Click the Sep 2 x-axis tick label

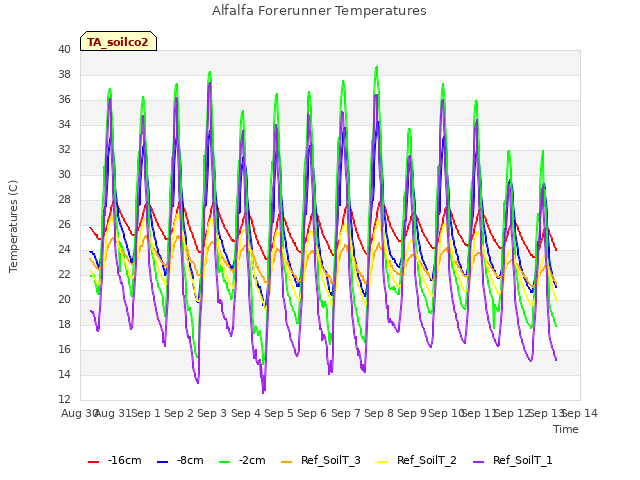(x=179, y=413)
